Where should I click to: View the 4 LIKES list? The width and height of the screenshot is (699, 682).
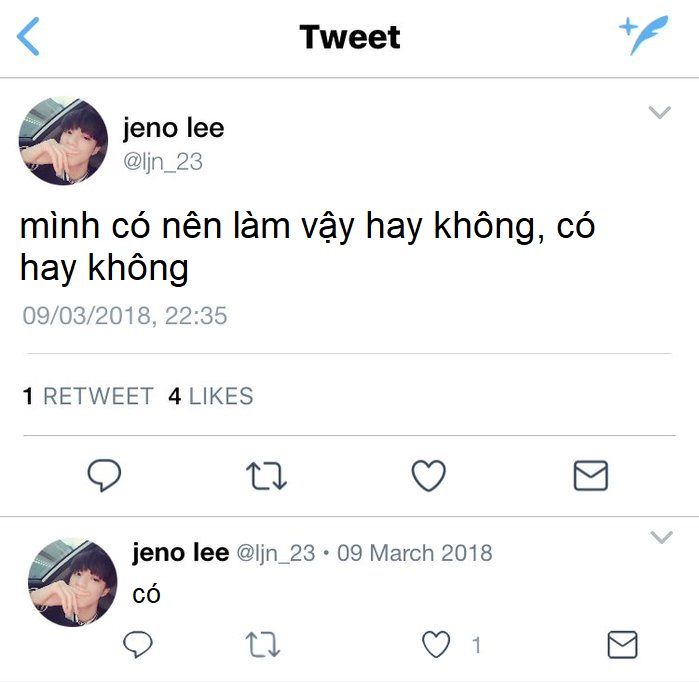[x=210, y=396]
